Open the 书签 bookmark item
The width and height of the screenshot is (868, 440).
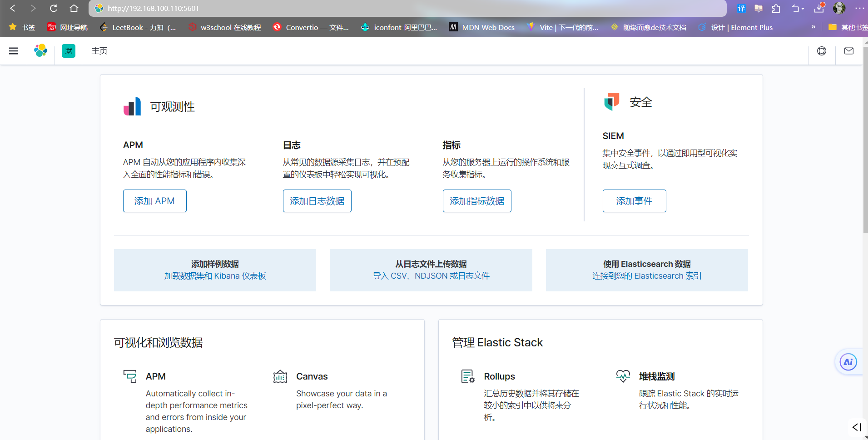tap(22, 27)
